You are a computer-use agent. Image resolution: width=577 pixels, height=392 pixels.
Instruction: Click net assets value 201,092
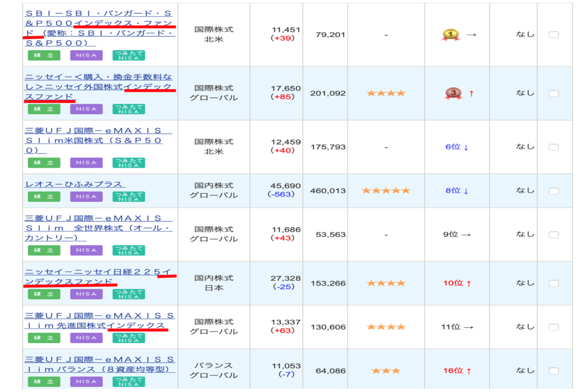tap(328, 93)
